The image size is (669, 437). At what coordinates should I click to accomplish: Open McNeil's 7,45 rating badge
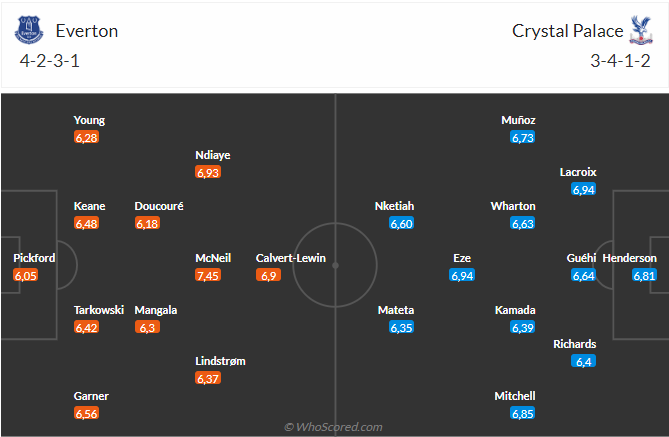point(208,275)
